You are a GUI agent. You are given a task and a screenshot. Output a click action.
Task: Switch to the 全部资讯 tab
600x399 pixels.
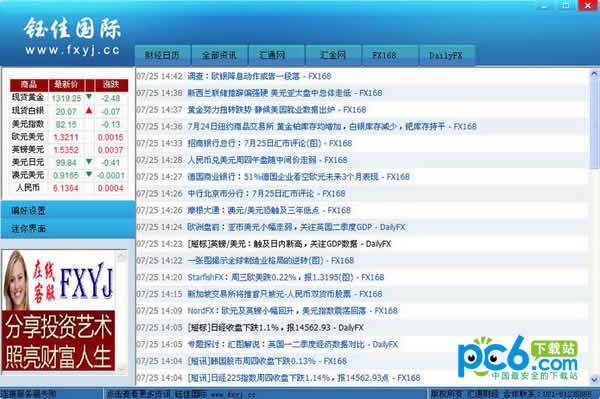(219, 55)
